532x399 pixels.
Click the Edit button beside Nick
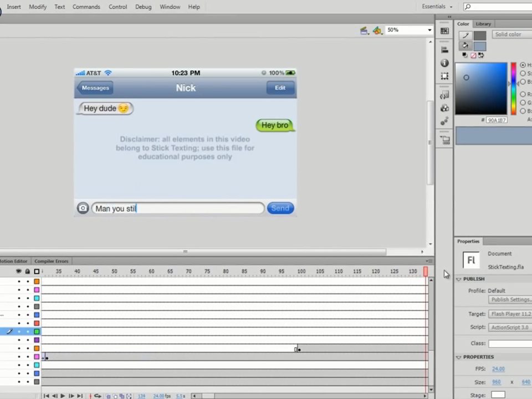280,88
